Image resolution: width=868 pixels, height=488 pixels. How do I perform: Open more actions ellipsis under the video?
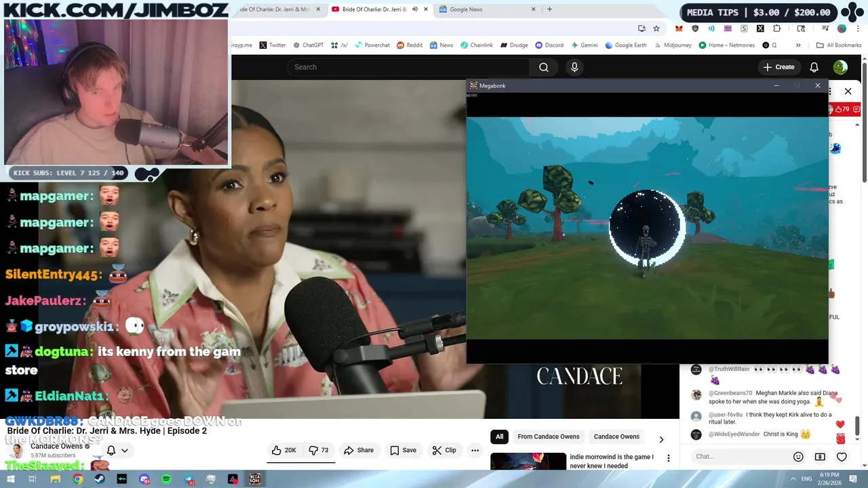coord(475,450)
